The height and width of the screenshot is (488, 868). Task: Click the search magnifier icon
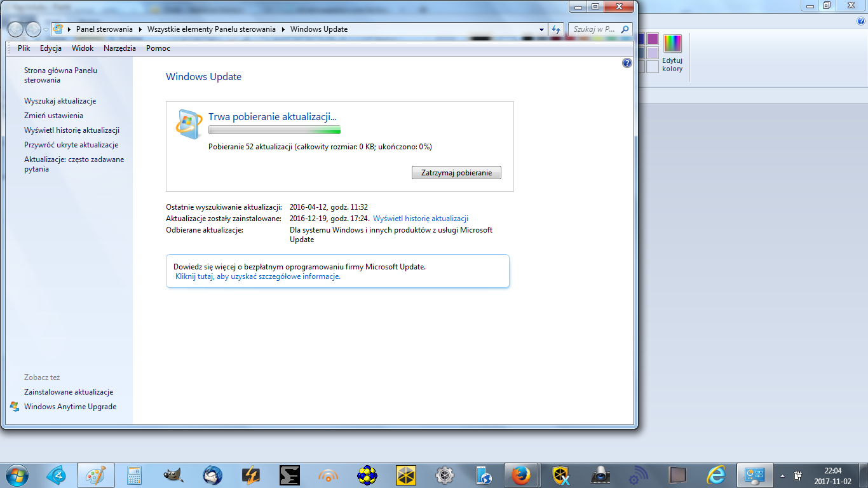tap(625, 29)
